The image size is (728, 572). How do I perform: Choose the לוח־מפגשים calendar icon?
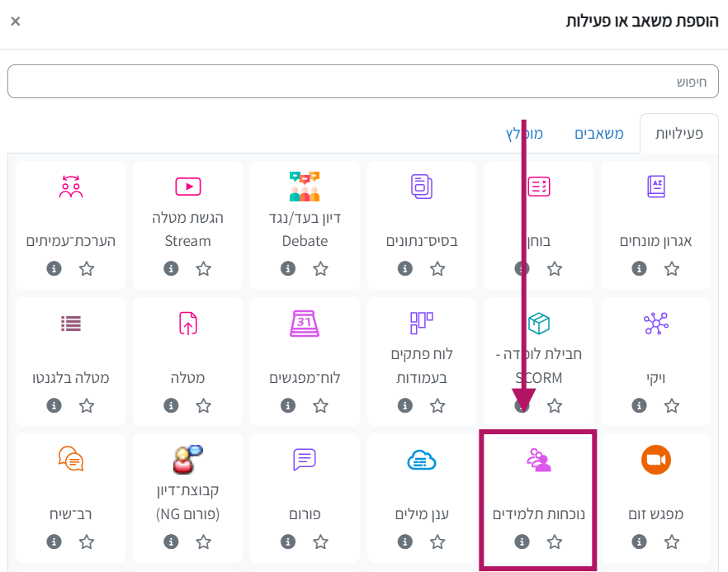coord(305,324)
